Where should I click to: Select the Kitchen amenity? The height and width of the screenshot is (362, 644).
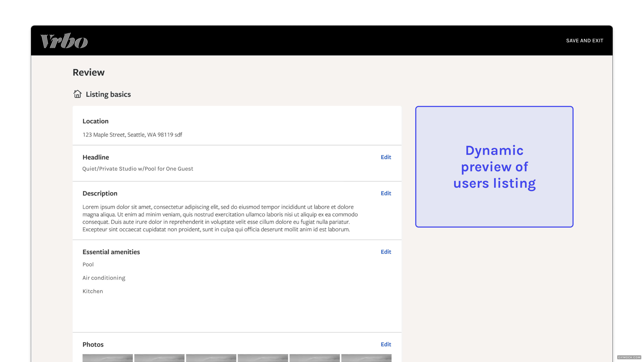click(x=93, y=291)
